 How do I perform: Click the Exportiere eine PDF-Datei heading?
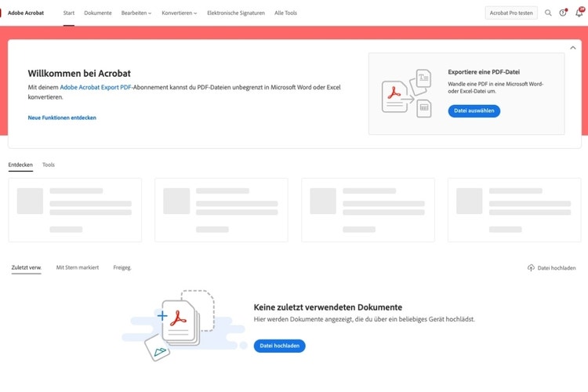click(484, 72)
